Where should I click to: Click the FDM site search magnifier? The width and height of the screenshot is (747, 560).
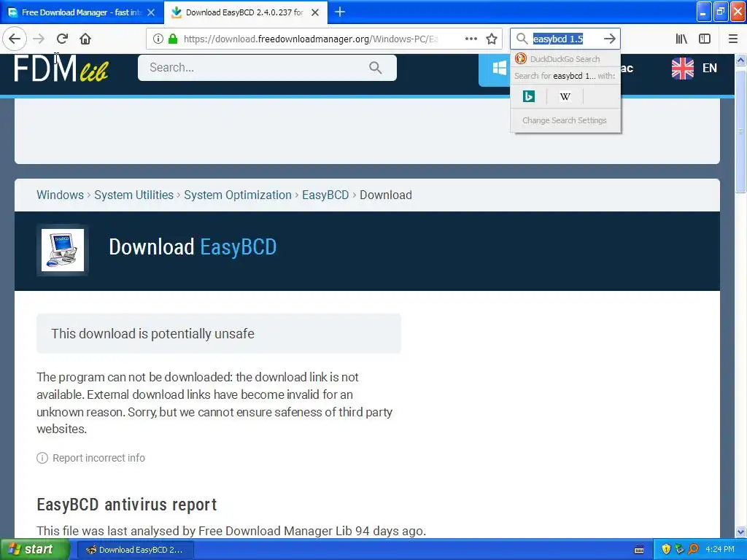tap(376, 68)
